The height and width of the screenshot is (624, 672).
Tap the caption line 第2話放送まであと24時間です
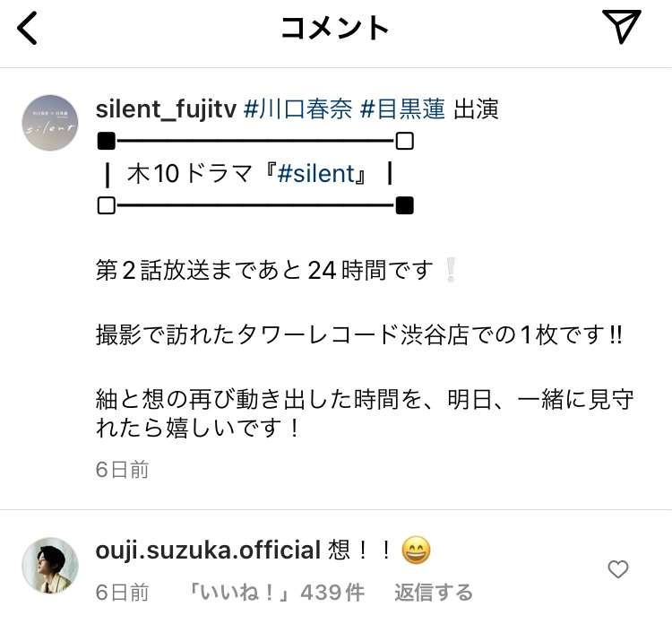(264, 270)
